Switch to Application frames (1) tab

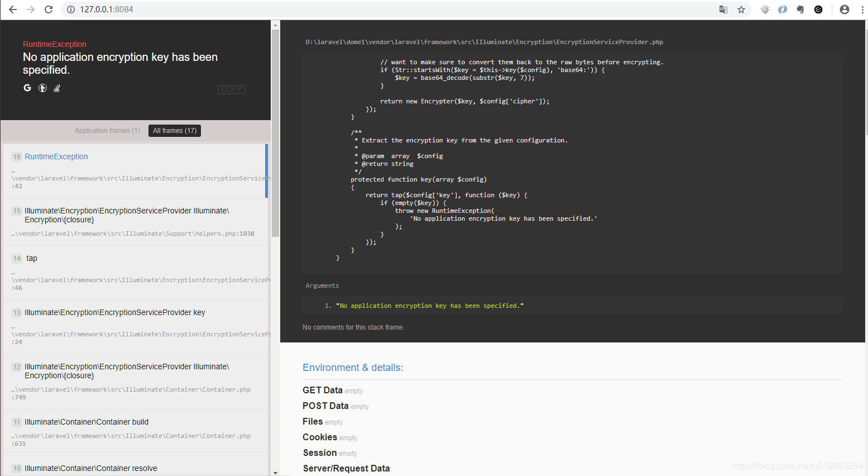[108, 131]
